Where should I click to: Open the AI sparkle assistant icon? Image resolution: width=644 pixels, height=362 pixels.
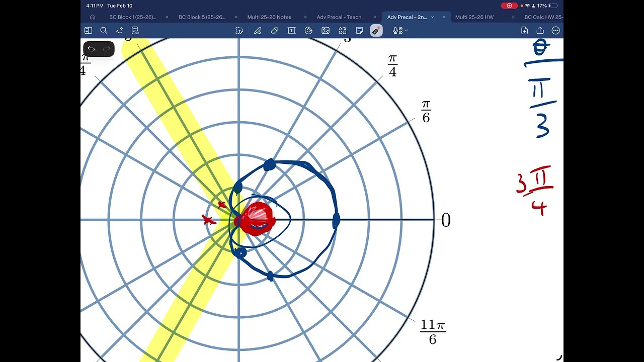(x=120, y=31)
